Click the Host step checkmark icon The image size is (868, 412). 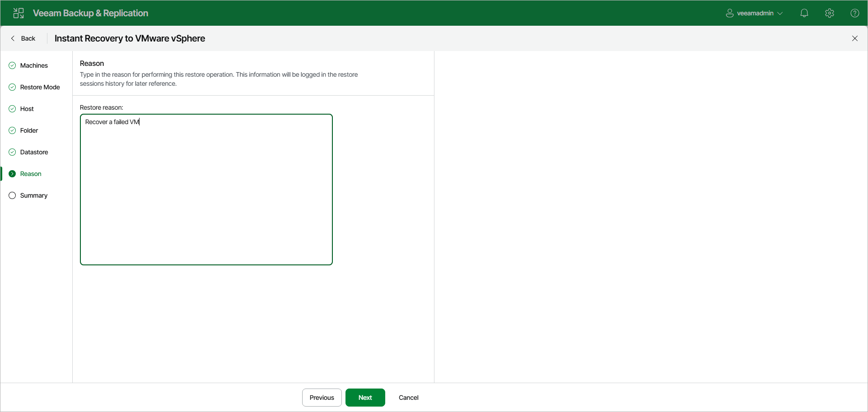point(12,109)
